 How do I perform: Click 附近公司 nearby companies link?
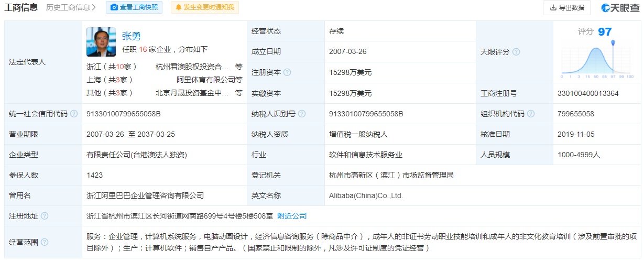point(292,216)
